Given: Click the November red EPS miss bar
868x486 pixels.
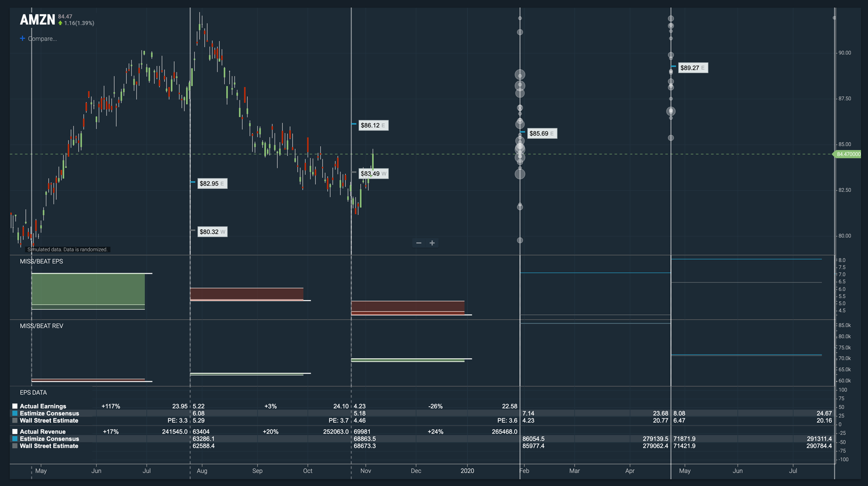Looking at the screenshot, I should 408,307.
